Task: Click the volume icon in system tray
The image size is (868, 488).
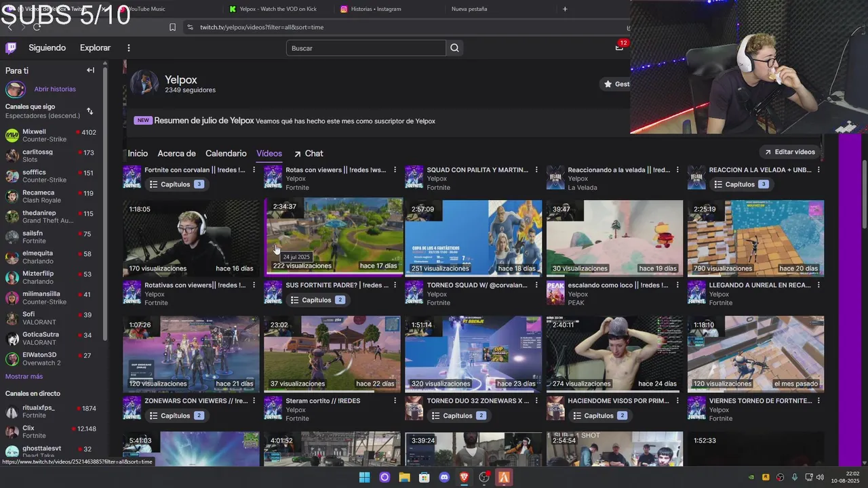Action: point(820,477)
